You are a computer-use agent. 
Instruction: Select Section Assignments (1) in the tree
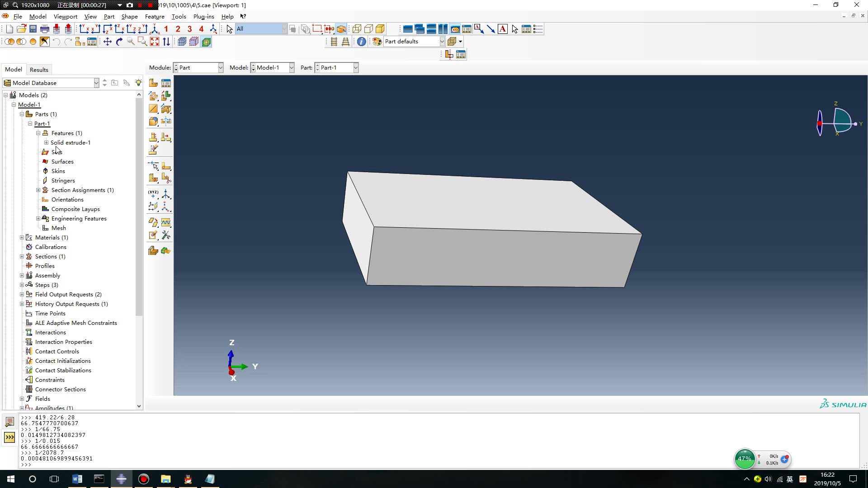[82, 190]
